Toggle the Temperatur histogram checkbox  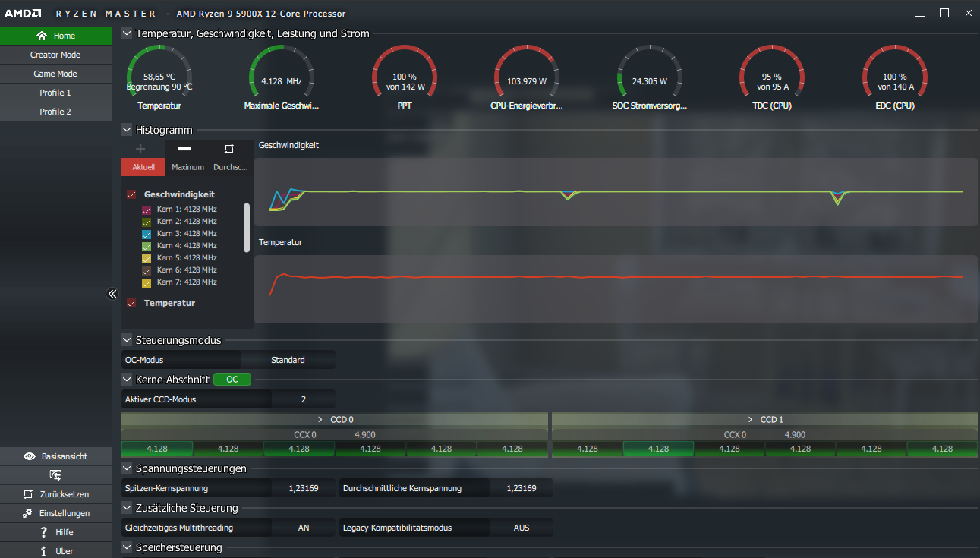click(x=131, y=303)
